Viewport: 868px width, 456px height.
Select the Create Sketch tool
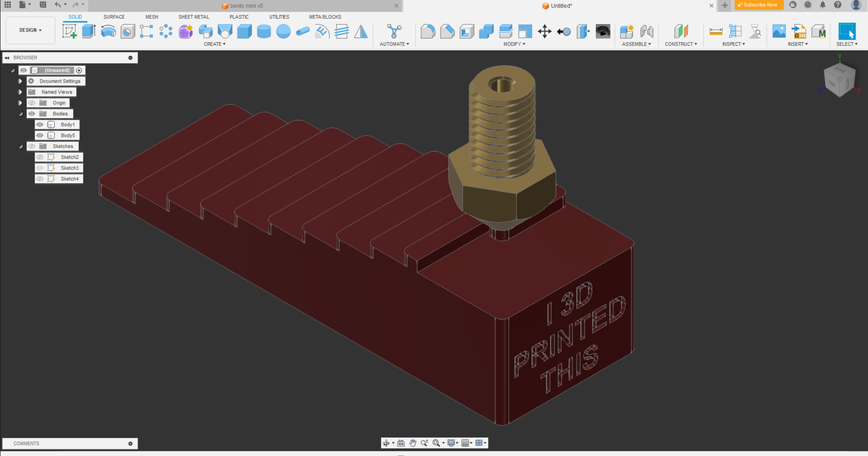69,32
